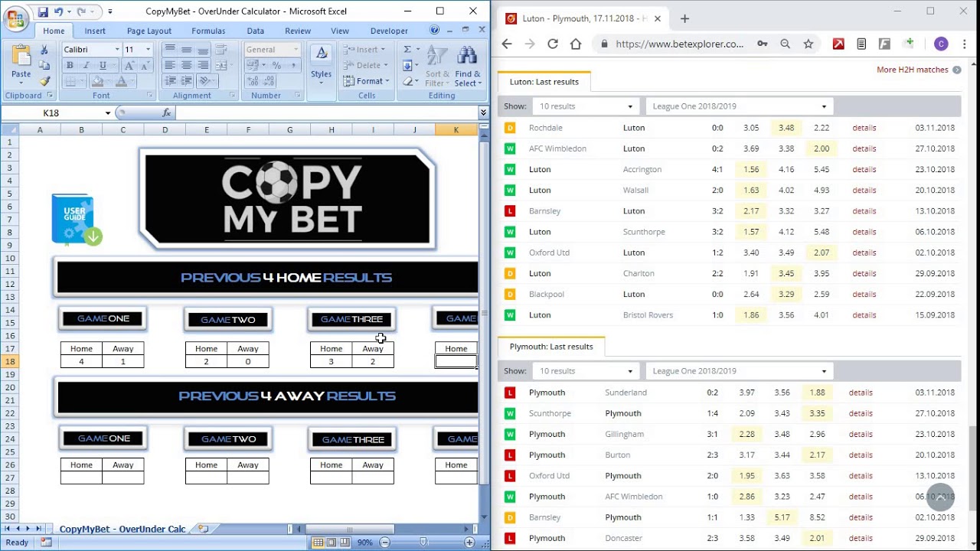Click the macro record icon in status bar
980x551 pixels.
pyautogui.click(x=46, y=543)
